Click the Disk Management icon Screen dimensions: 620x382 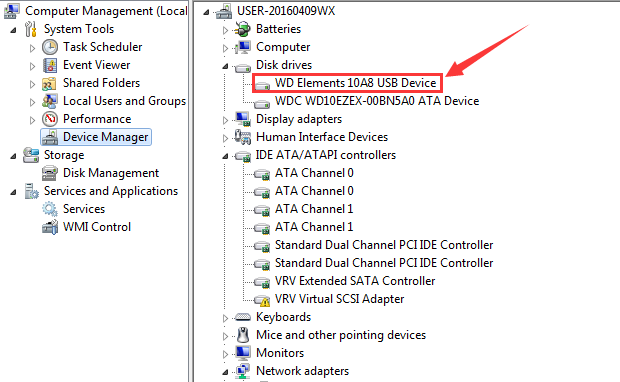[x=50, y=173]
